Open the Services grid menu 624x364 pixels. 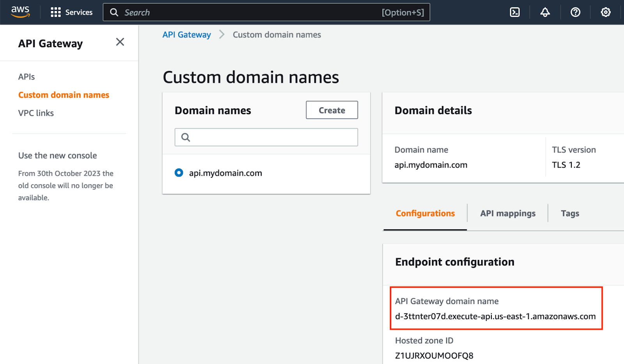(56, 12)
